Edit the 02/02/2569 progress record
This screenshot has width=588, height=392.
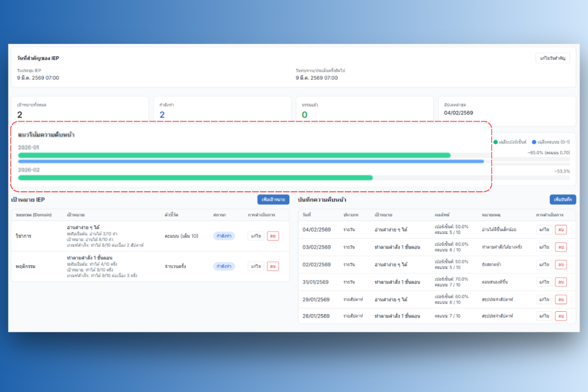(544, 264)
